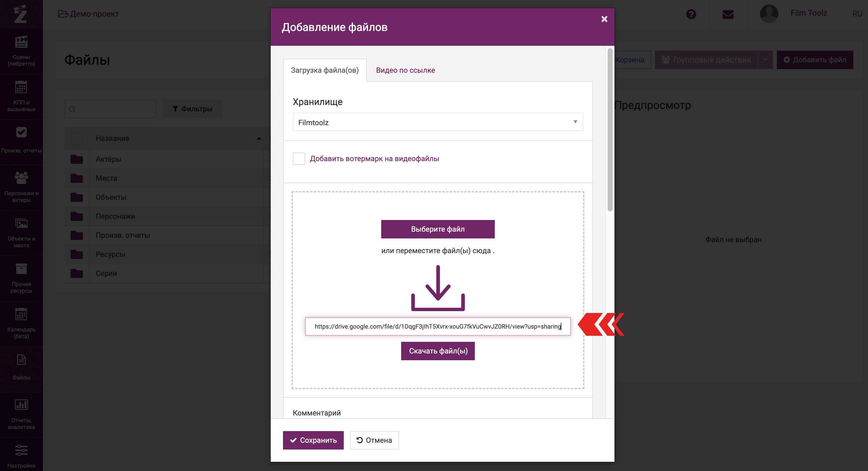Open the Актёры folder row
The width and height of the screenshot is (868, 471).
168,159
